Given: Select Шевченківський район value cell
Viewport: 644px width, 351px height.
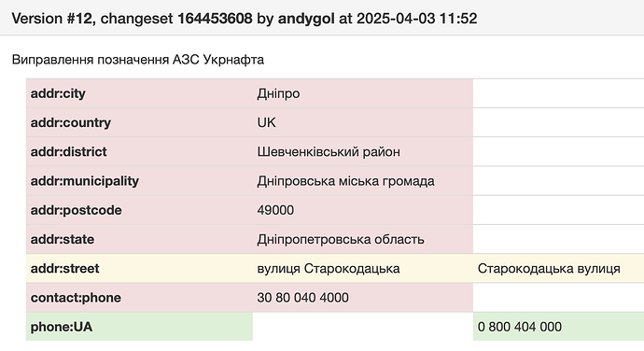Looking at the screenshot, I should (329, 152).
